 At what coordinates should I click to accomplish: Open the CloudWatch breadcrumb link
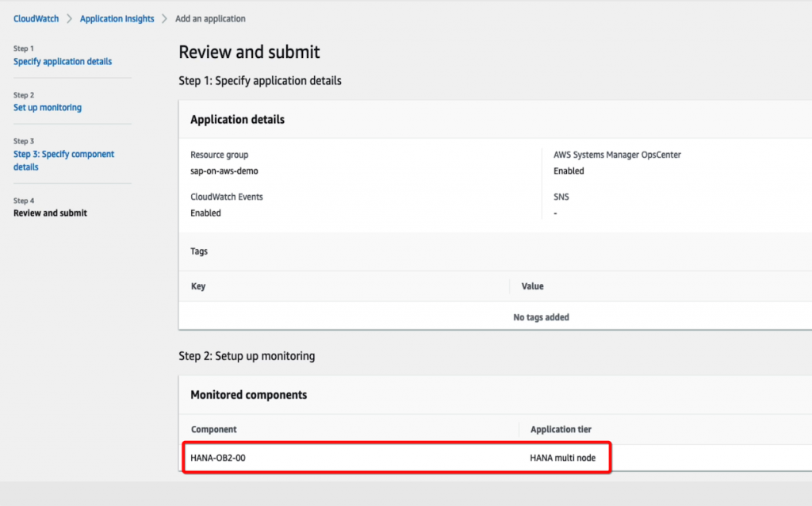[35, 18]
